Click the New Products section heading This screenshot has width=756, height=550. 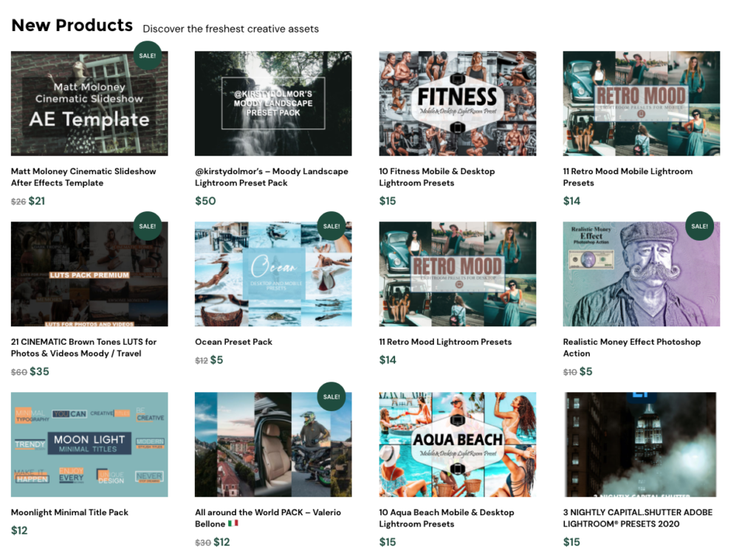point(72,25)
